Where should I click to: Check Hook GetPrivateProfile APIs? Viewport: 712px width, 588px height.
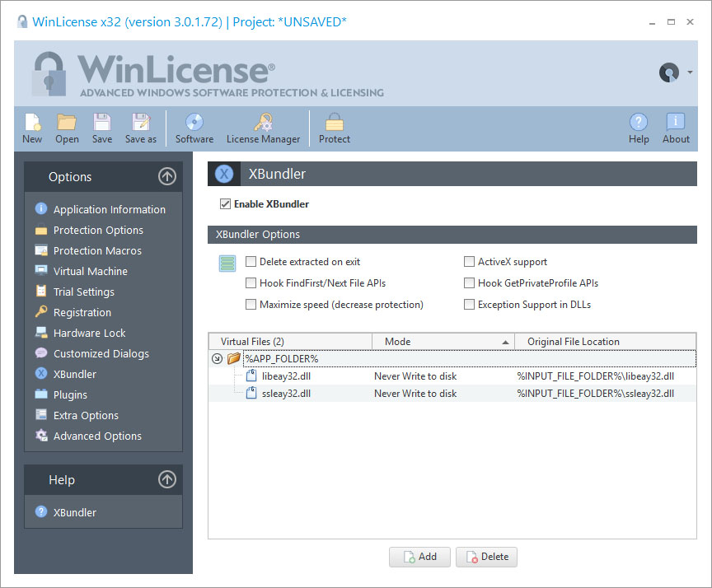click(x=469, y=283)
